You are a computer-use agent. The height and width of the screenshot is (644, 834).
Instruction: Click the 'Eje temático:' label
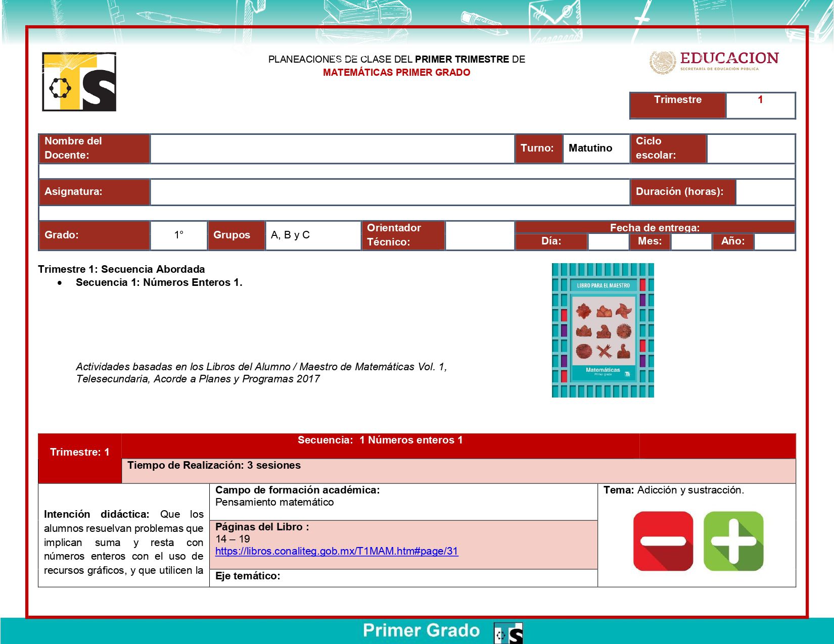(248, 576)
